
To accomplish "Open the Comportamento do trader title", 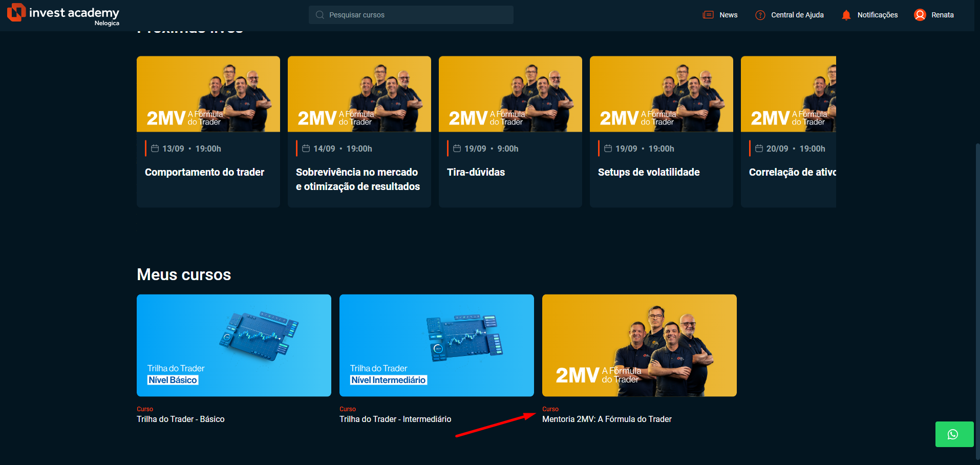I will (204, 172).
